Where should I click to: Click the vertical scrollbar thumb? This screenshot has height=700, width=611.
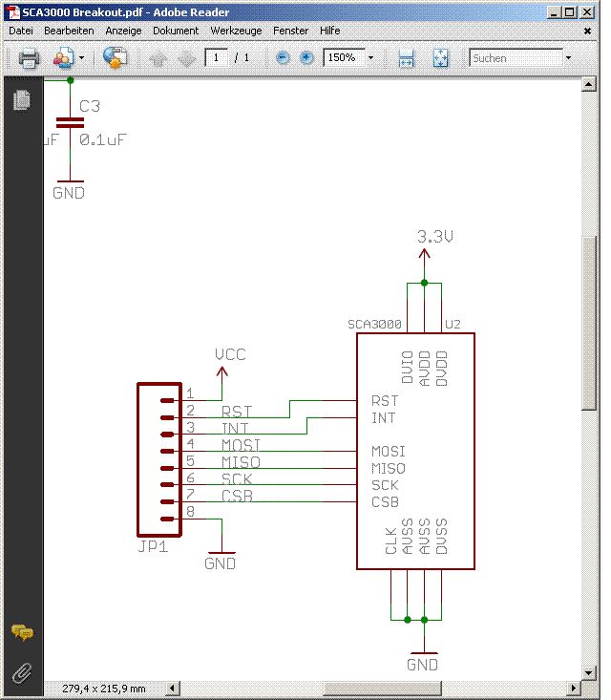click(x=589, y=324)
